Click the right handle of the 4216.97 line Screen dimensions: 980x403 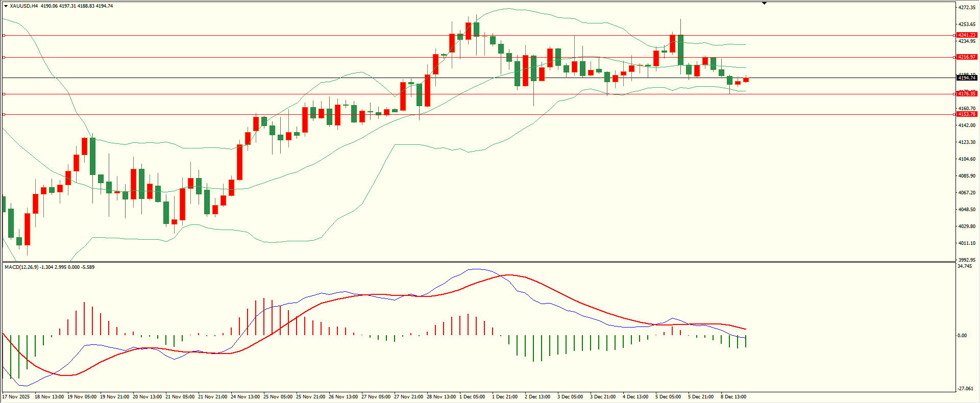[x=954, y=57]
